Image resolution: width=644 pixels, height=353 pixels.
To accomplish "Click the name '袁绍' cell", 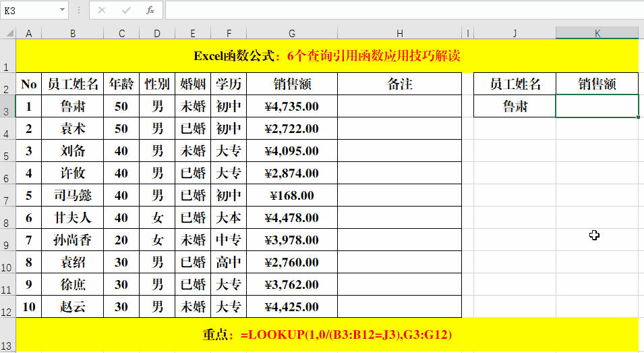I will click(x=73, y=262).
